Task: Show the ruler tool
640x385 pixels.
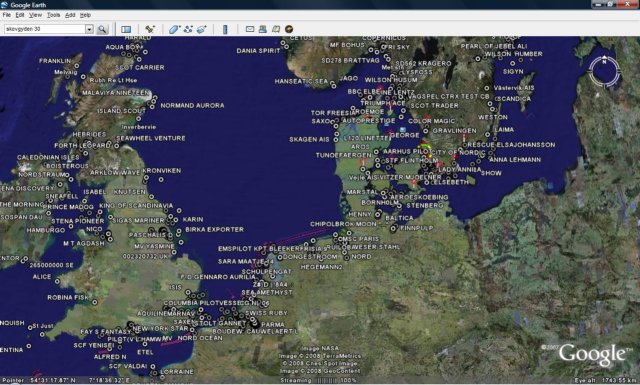Action: pyautogui.click(x=225, y=29)
